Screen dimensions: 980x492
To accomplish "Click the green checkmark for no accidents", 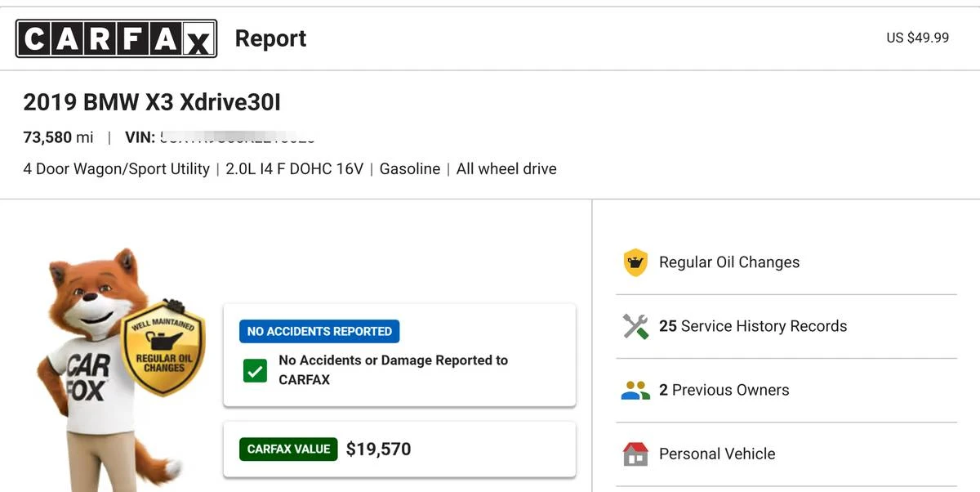I will pos(256,371).
